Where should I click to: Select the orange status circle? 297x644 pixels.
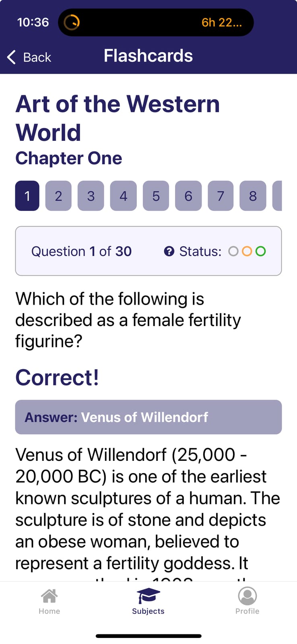point(247,251)
